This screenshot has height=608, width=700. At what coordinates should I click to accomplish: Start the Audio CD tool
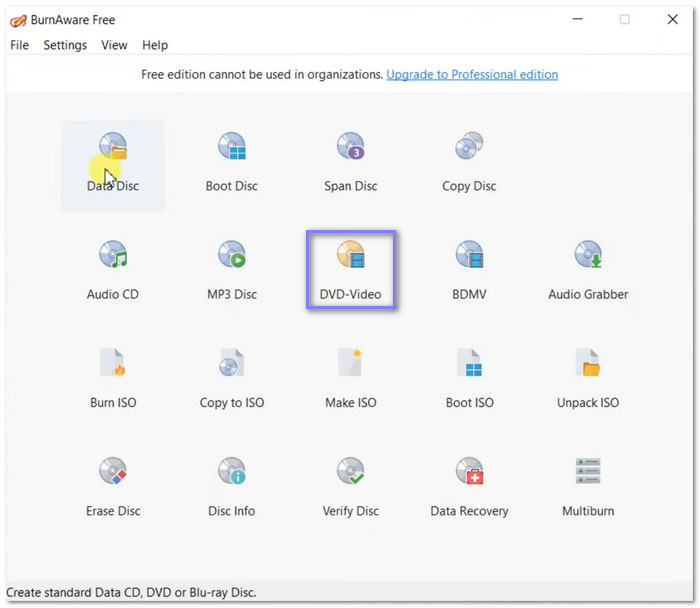point(112,271)
